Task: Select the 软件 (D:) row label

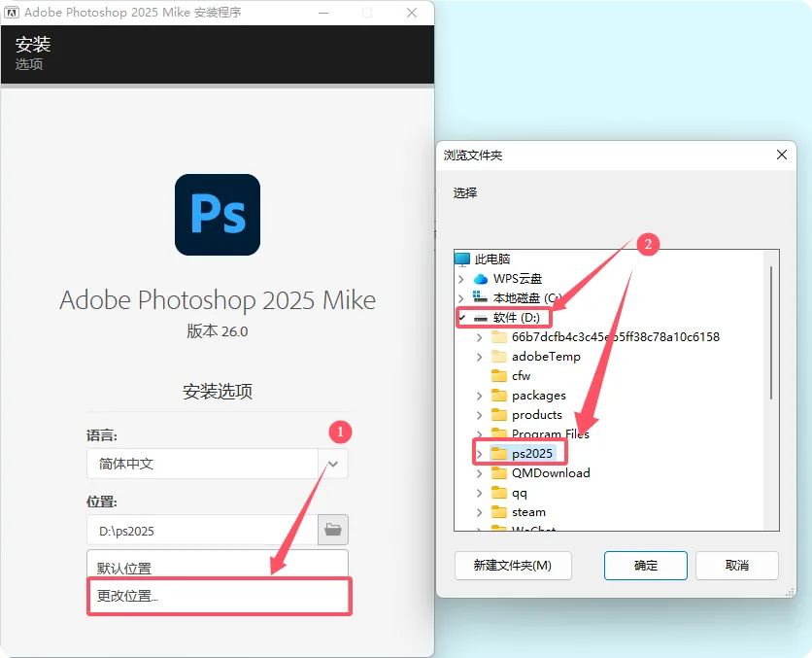Action: point(517,318)
